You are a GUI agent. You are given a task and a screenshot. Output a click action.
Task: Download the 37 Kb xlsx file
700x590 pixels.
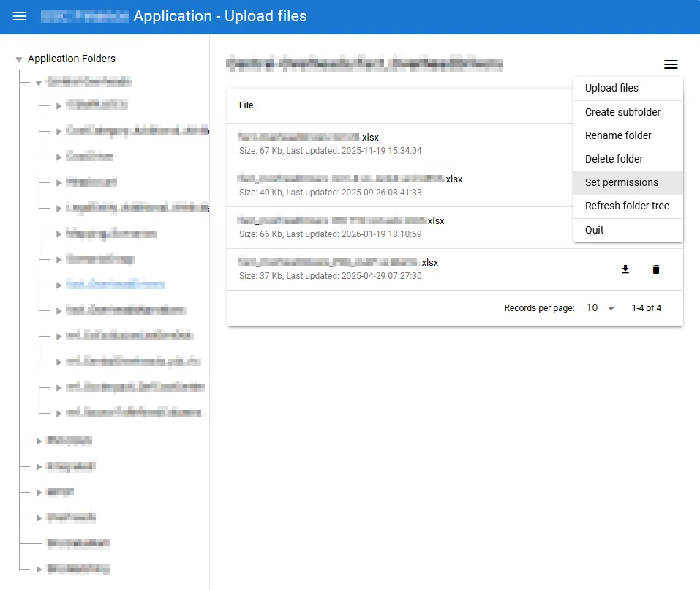pyautogui.click(x=625, y=269)
